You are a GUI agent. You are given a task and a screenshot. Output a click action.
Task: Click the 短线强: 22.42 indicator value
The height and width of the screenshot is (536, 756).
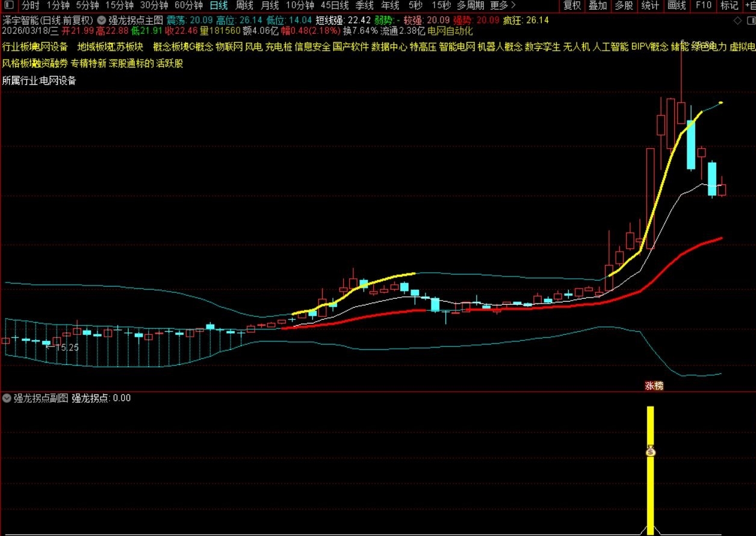coord(342,20)
